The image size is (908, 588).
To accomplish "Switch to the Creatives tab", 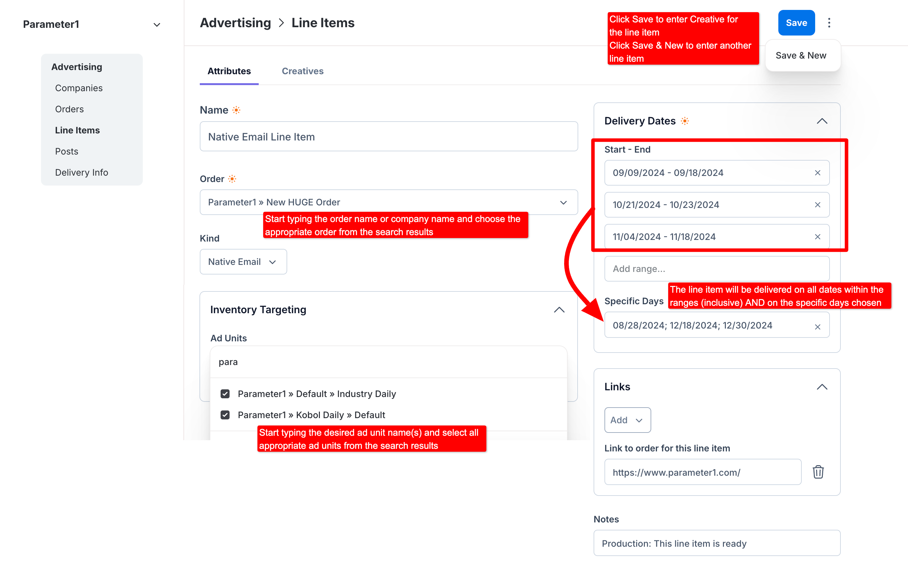I will [x=302, y=71].
